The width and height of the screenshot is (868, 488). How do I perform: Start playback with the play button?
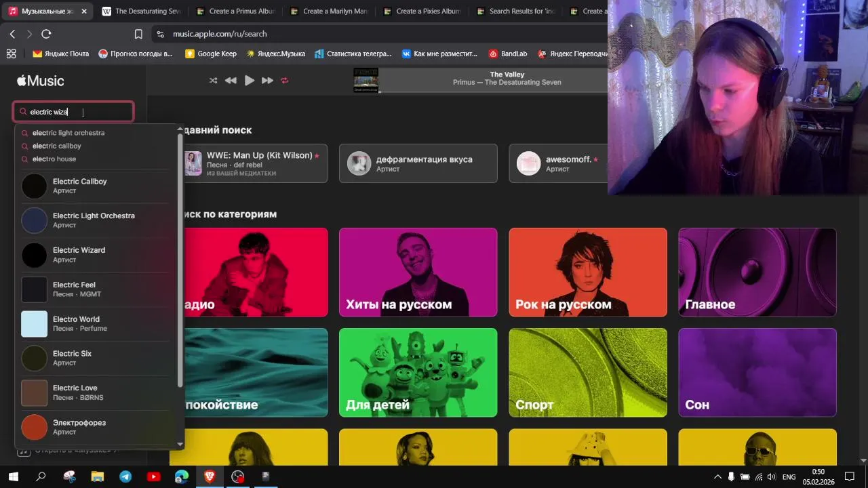[250, 81]
